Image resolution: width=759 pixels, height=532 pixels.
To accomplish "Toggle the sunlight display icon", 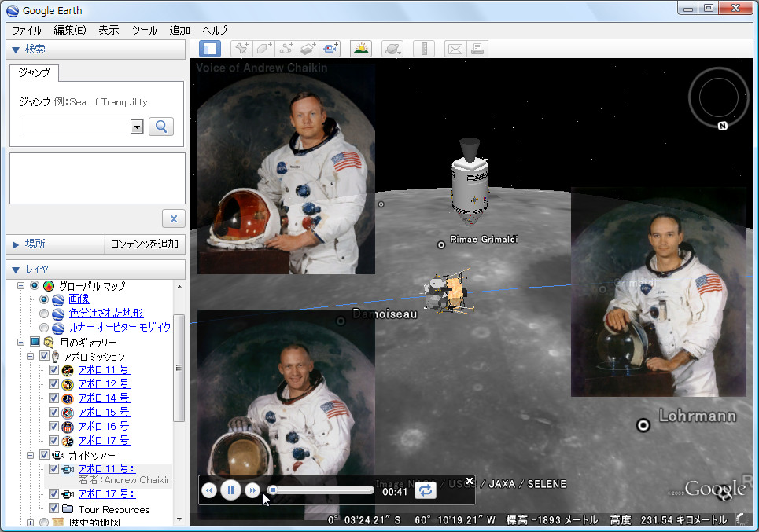I will tap(361, 49).
